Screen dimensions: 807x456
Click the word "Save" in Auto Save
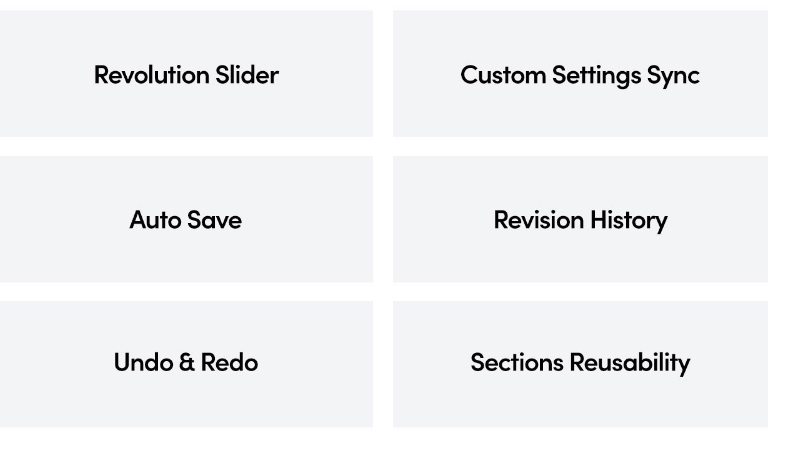coord(216,220)
